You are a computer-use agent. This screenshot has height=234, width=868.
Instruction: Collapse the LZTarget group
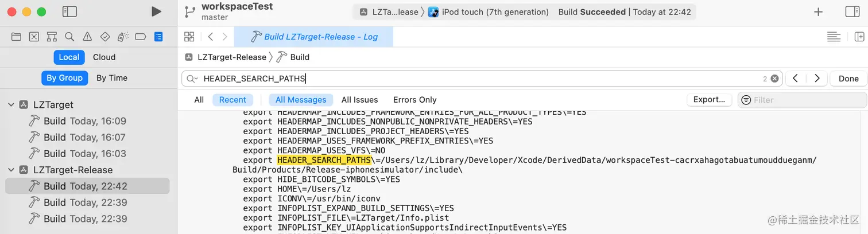(x=11, y=105)
